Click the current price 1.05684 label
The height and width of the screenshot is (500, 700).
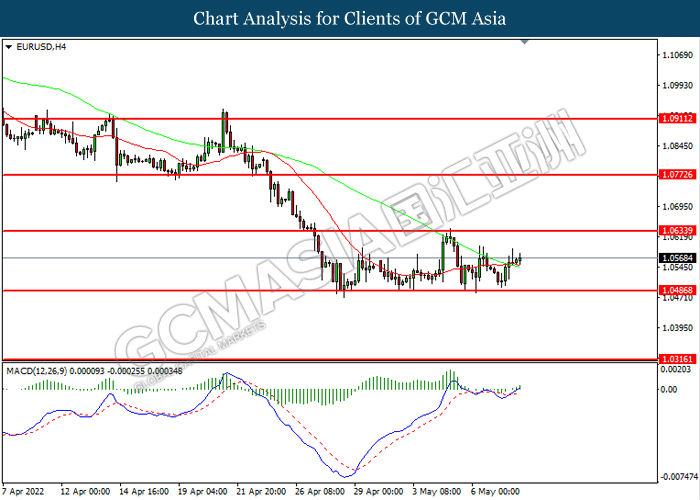point(677,258)
